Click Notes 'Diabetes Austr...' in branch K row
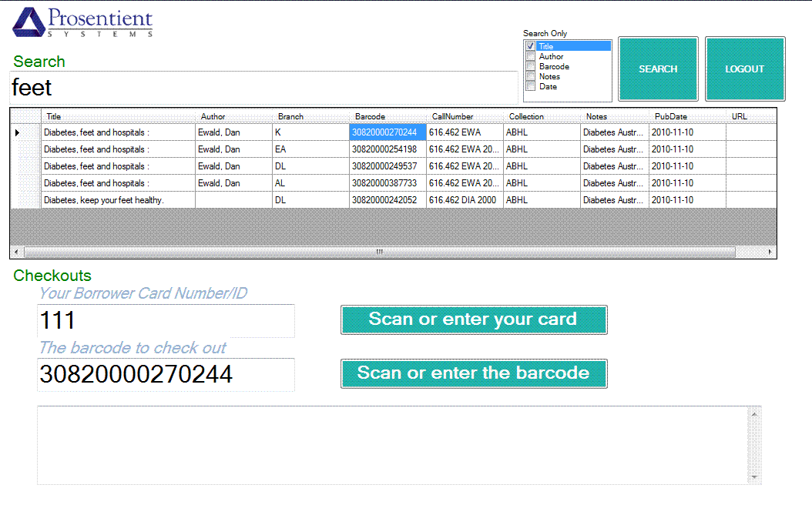Viewport: 812px width, 515px height. point(614,132)
